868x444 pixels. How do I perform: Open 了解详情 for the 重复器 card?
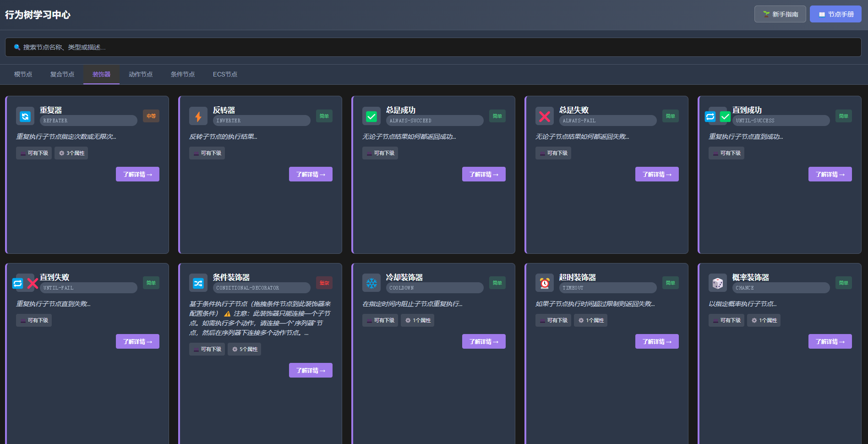137,174
